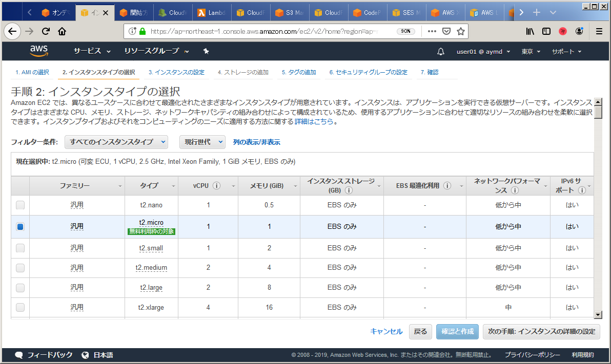Open the pin shortcut icon in AWS bar
Image resolution: width=611 pixels, height=364 pixels.
206,51
